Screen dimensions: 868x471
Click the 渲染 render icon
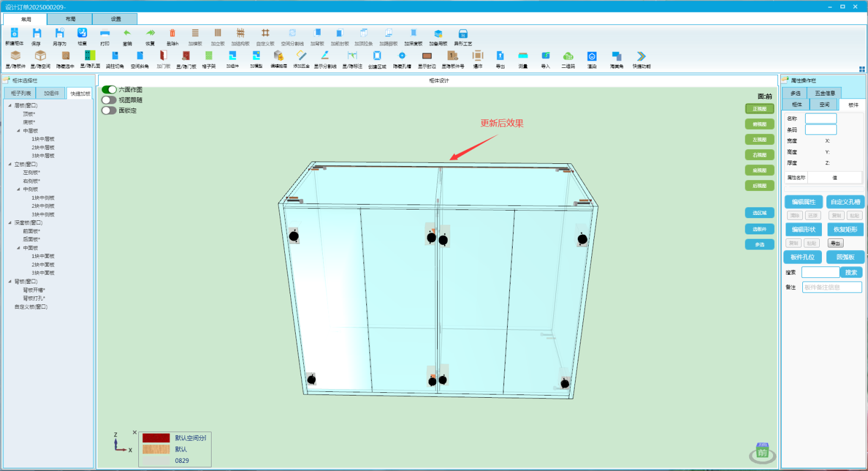(x=592, y=56)
